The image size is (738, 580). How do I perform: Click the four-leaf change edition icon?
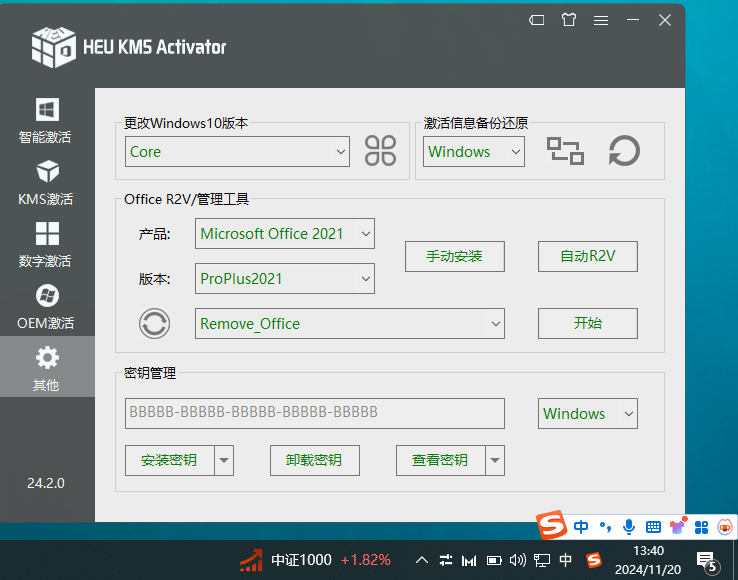click(380, 151)
